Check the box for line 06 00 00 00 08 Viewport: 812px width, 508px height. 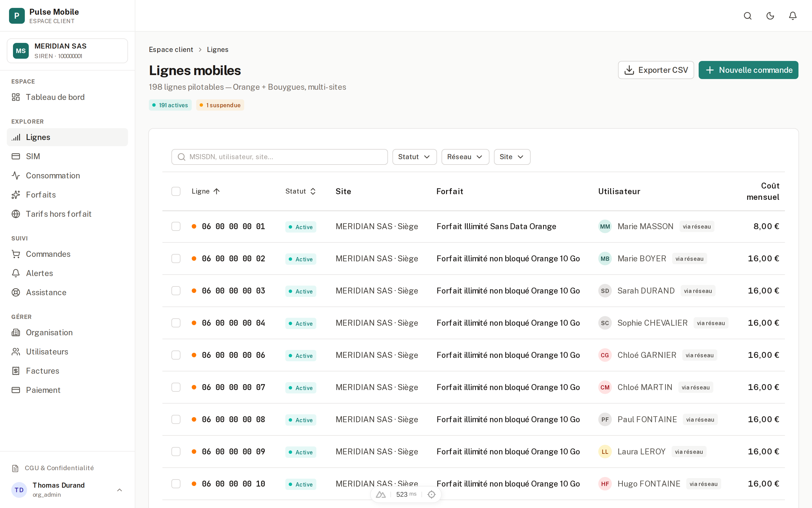point(176,419)
